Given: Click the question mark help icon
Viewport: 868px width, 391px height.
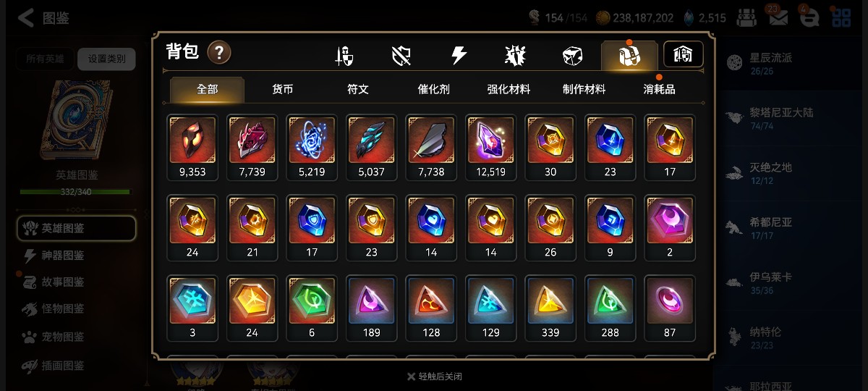Looking at the screenshot, I should click(x=219, y=52).
